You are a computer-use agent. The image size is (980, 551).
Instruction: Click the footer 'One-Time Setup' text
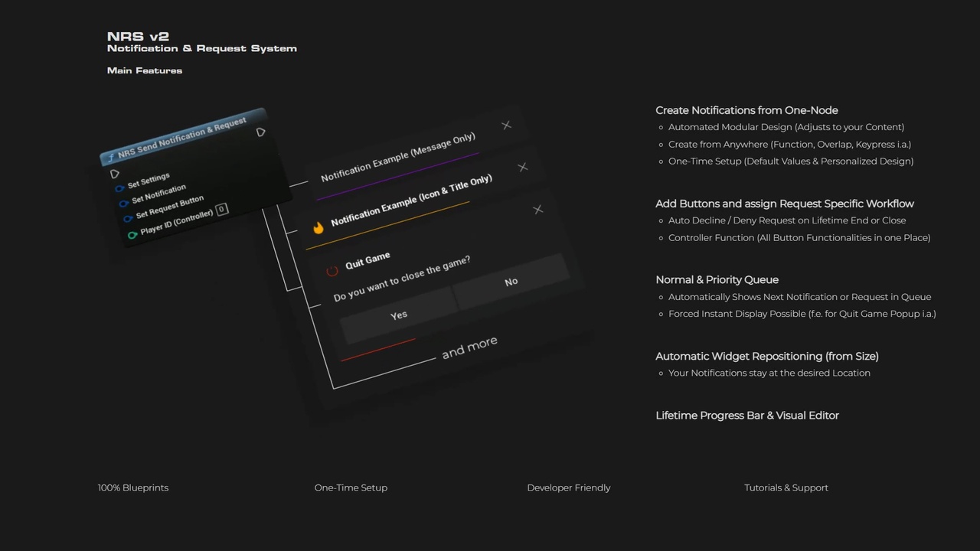tap(351, 487)
